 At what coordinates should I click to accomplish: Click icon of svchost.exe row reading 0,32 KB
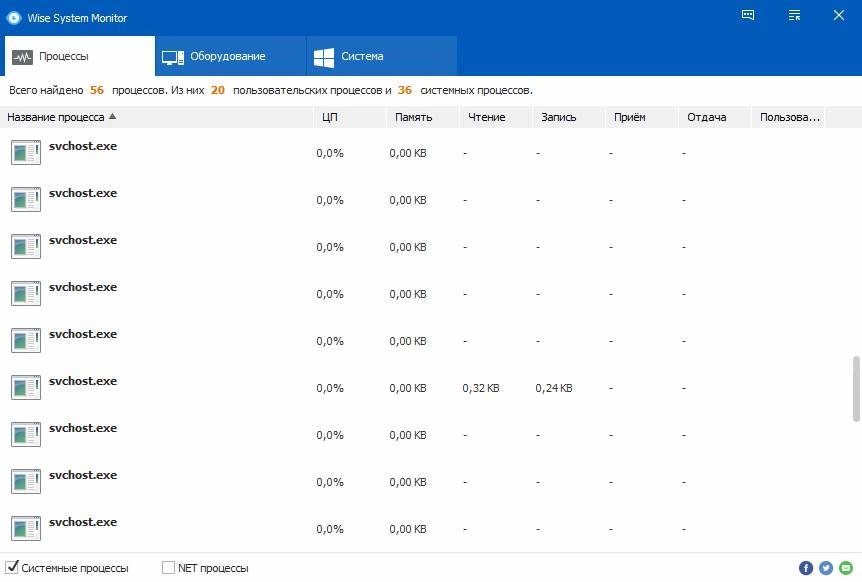tap(26, 387)
